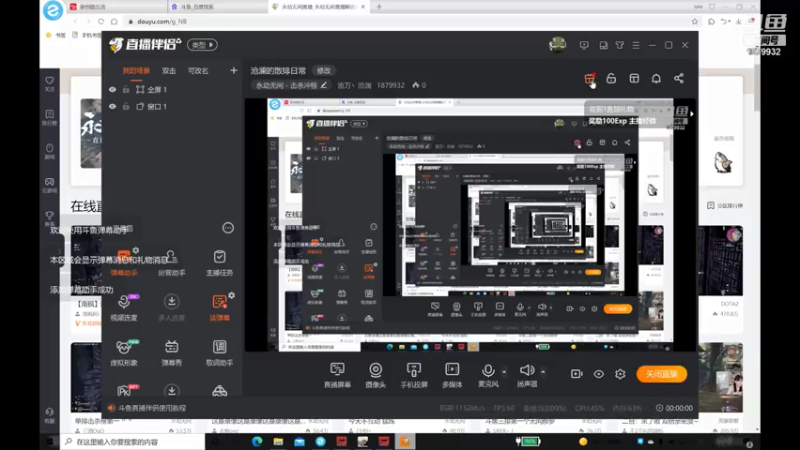This screenshot has height=450, width=800.
Task: Edit the 永劫无间 category selector
Action: (292, 86)
